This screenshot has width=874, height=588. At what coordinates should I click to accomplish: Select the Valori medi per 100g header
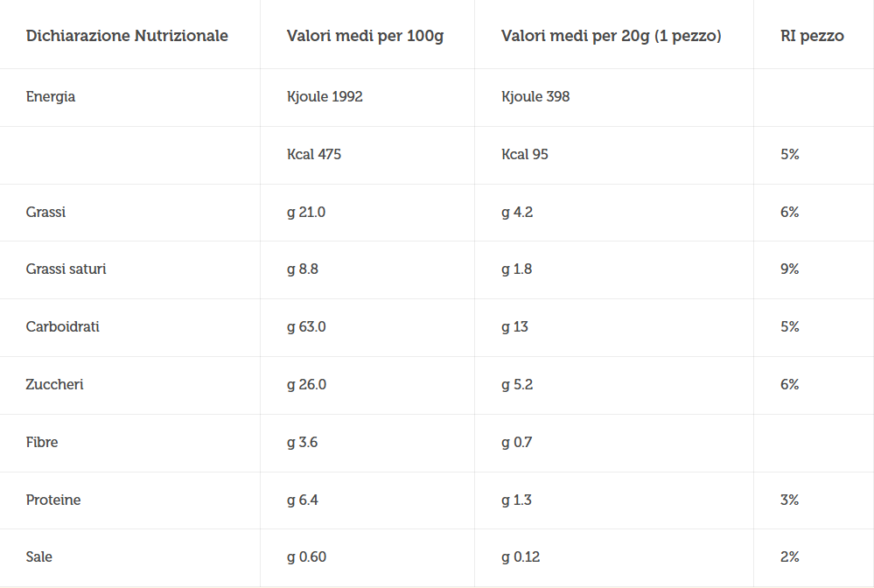(365, 36)
